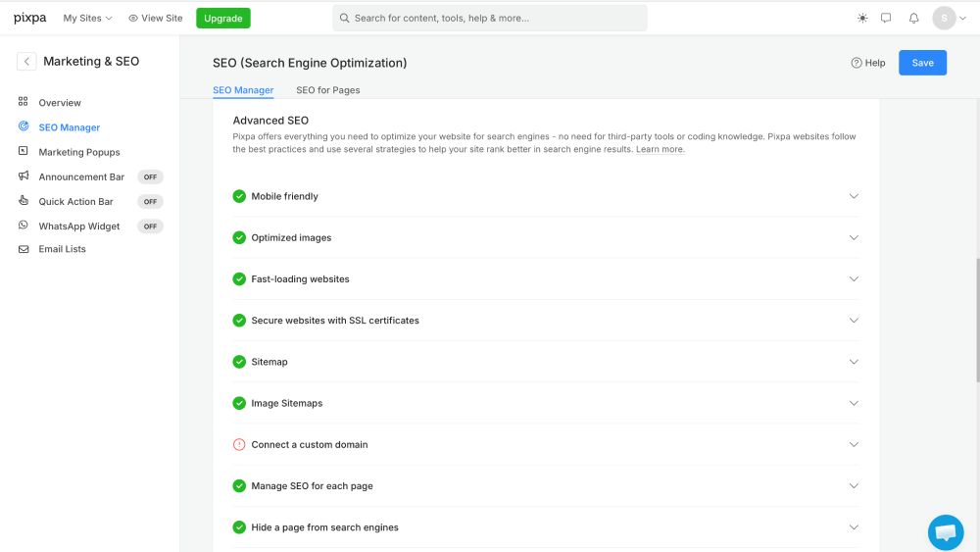Expand the Mobile friendly section
Screen dimensions: 980x552
[x=854, y=196]
